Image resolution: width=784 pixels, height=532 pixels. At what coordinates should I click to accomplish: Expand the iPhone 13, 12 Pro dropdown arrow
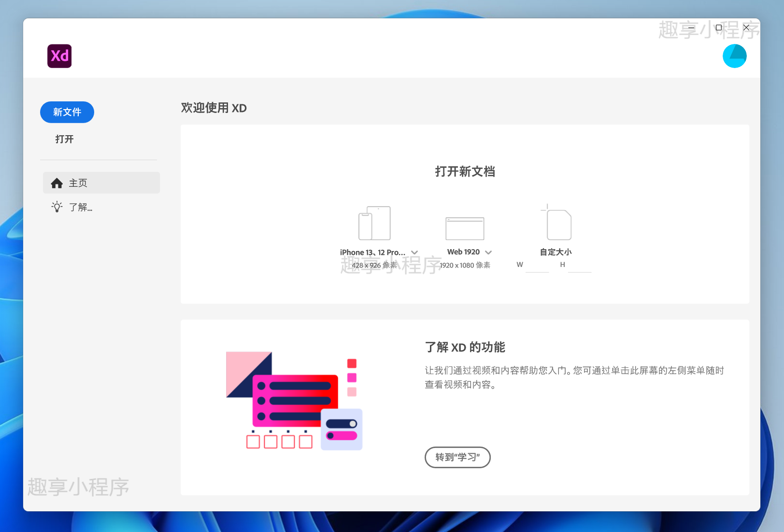[414, 252]
